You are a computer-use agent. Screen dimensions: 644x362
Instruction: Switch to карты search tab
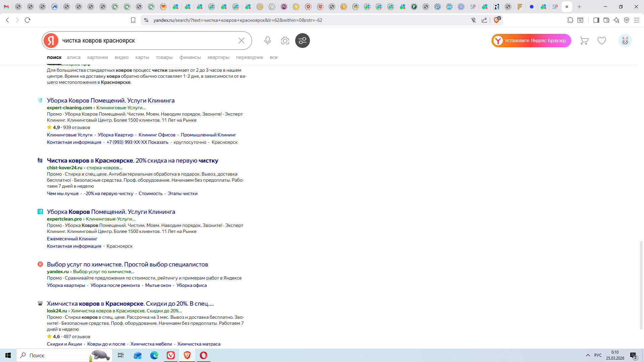point(142,57)
